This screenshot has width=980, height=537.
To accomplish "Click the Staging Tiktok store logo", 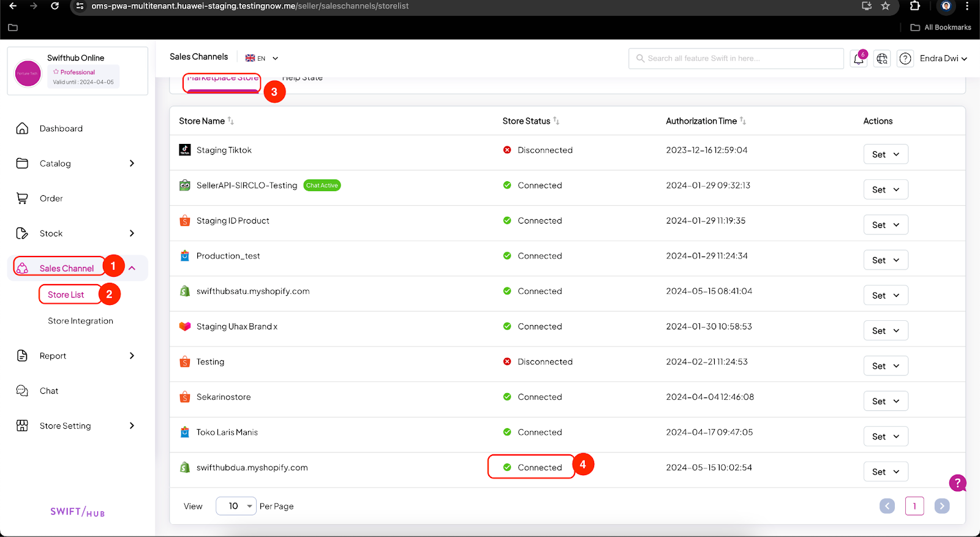I will point(184,150).
